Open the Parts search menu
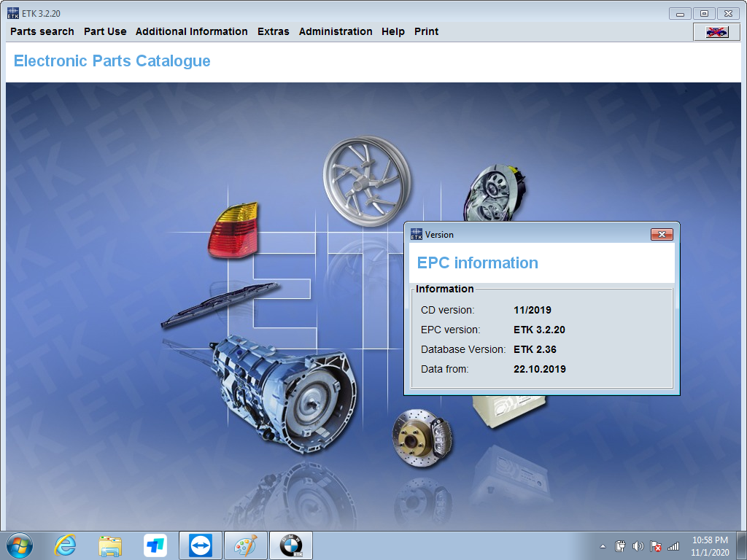747x560 pixels. pos(42,31)
